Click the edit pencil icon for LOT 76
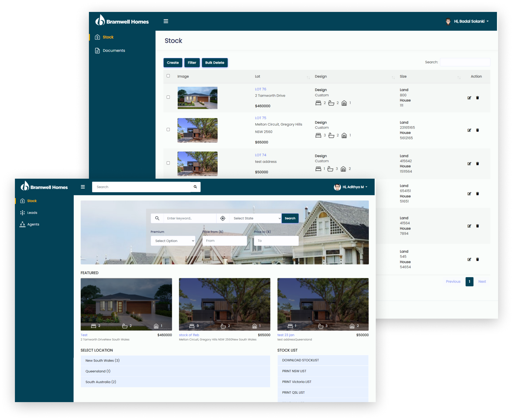The image size is (513, 420). click(x=469, y=98)
